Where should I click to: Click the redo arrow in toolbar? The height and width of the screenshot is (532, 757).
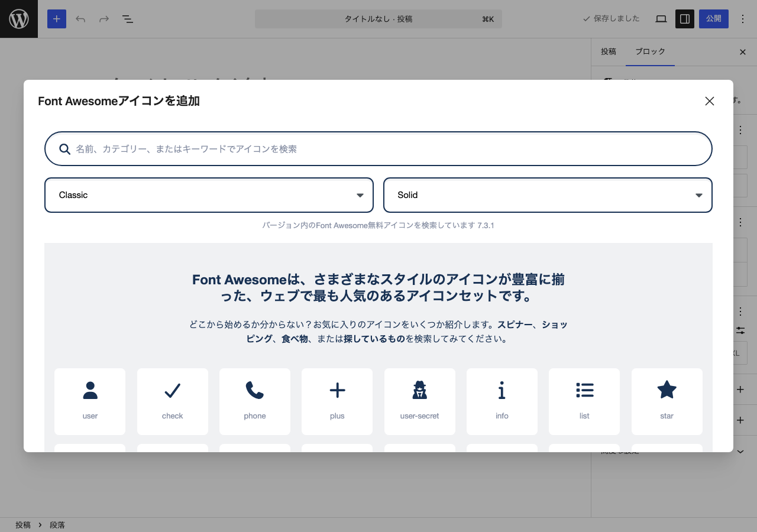coord(104,19)
